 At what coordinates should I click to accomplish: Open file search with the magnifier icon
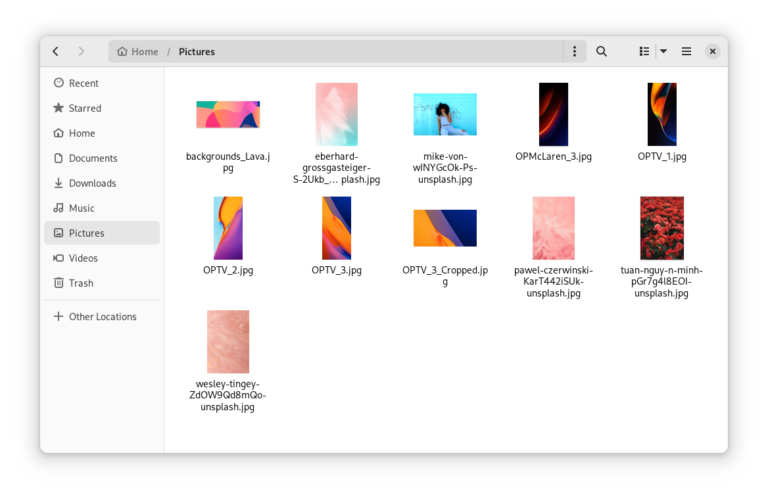click(x=601, y=51)
